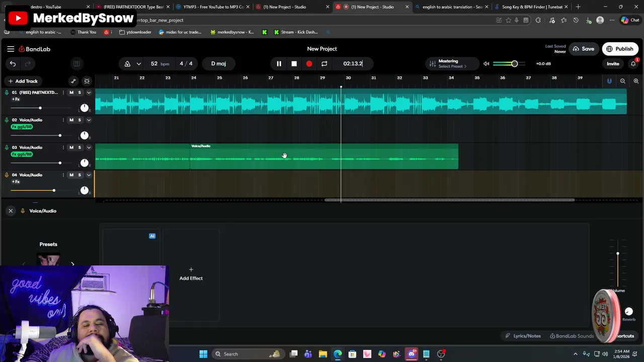The width and height of the screenshot is (644, 362).
Task: Open the automation tool icon
Action: (73, 81)
